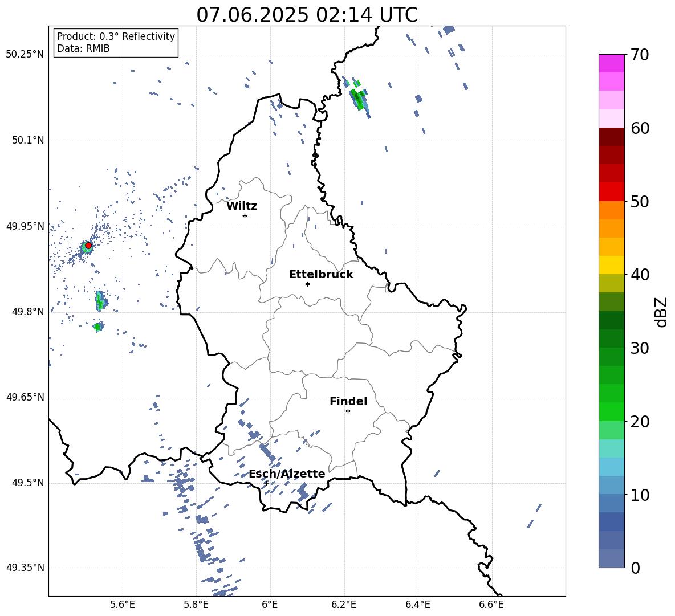
Task: Click the colorbar value 30
Action: [x=640, y=348]
